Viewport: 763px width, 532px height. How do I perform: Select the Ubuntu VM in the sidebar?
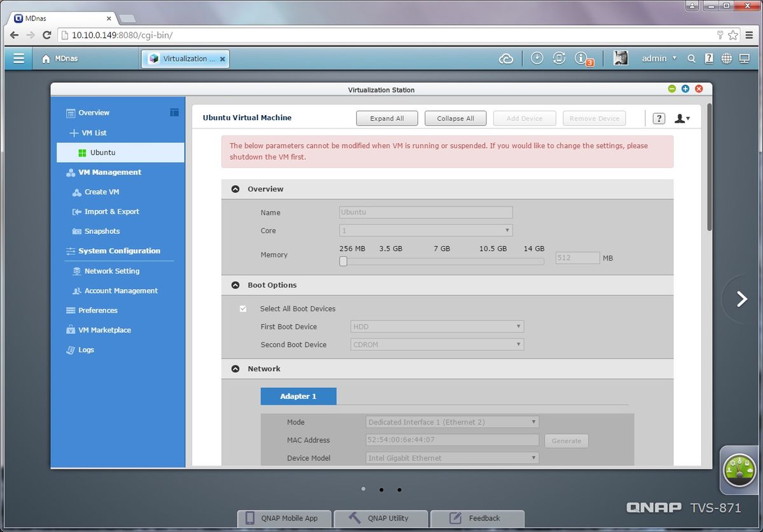click(x=121, y=153)
